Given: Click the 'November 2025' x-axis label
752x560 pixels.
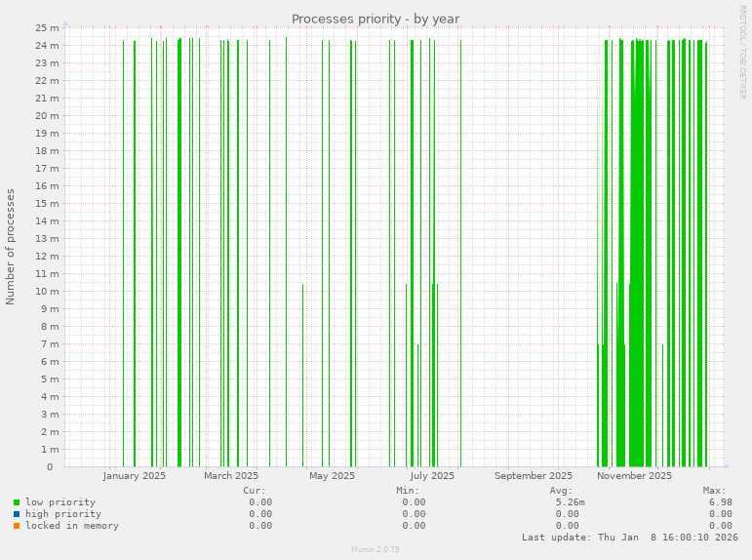Looking at the screenshot, I should [635, 476].
